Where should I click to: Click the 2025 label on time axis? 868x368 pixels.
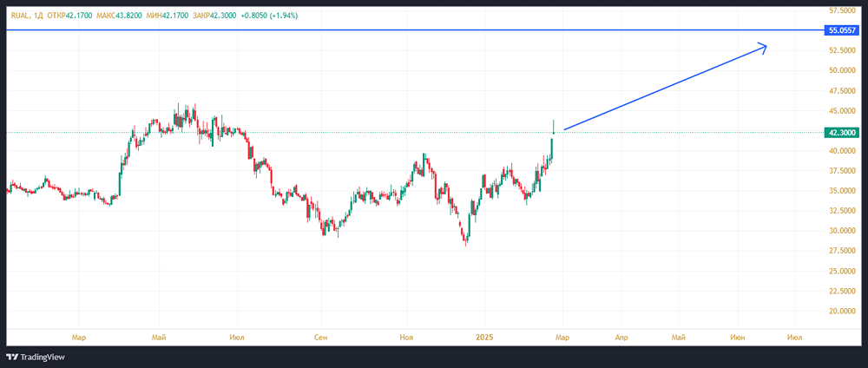(x=482, y=337)
